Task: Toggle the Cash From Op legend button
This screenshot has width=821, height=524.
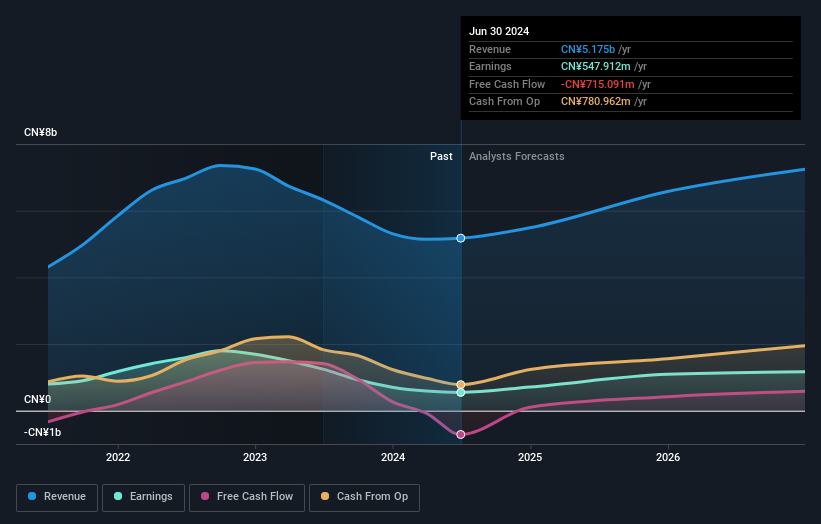Action: (x=364, y=497)
